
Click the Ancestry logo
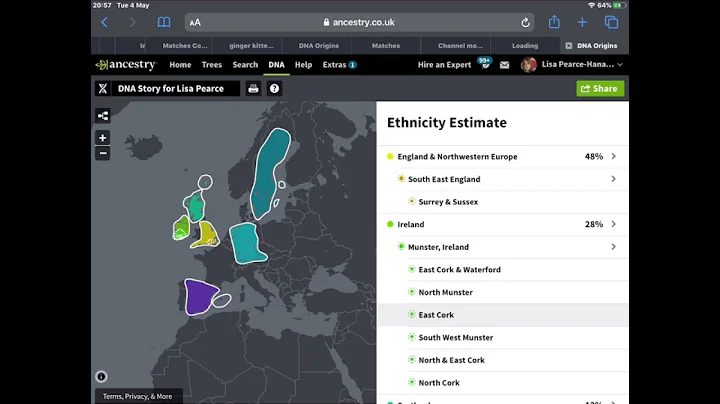[x=126, y=65]
